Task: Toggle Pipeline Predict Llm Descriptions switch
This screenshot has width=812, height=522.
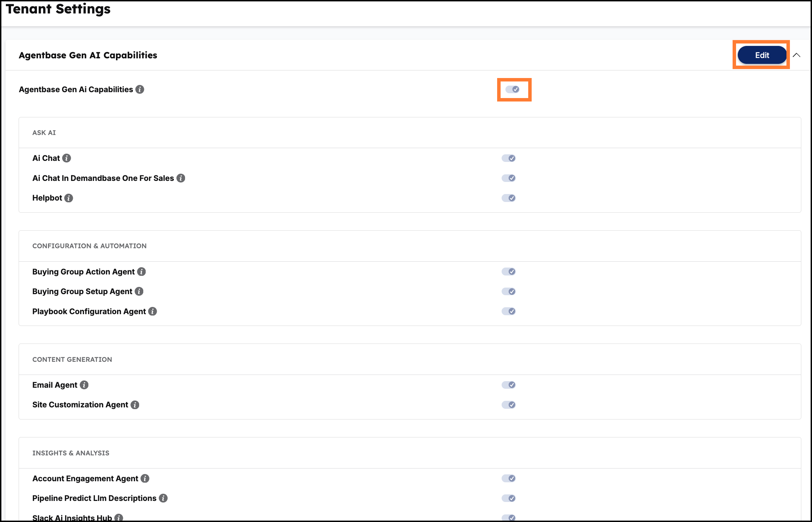Action: [509, 498]
